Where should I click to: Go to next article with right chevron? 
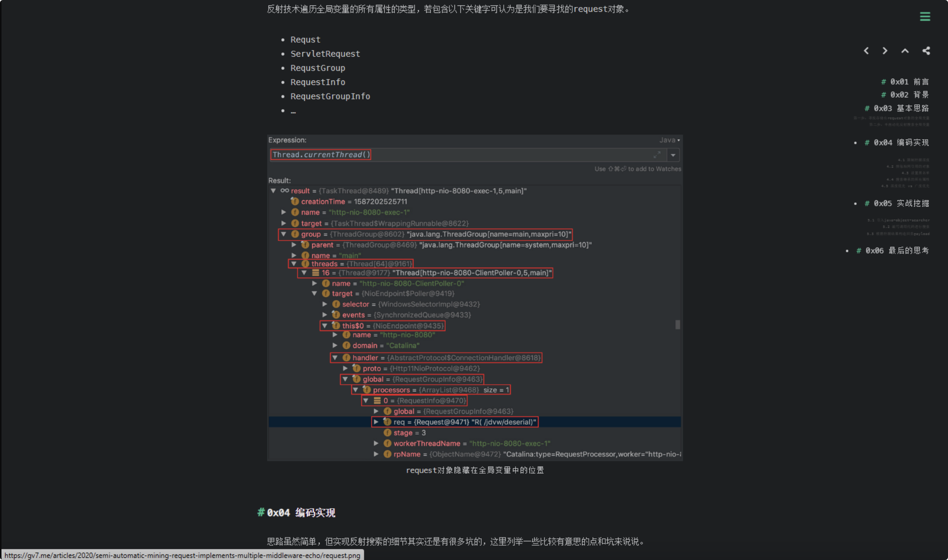coord(885,51)
